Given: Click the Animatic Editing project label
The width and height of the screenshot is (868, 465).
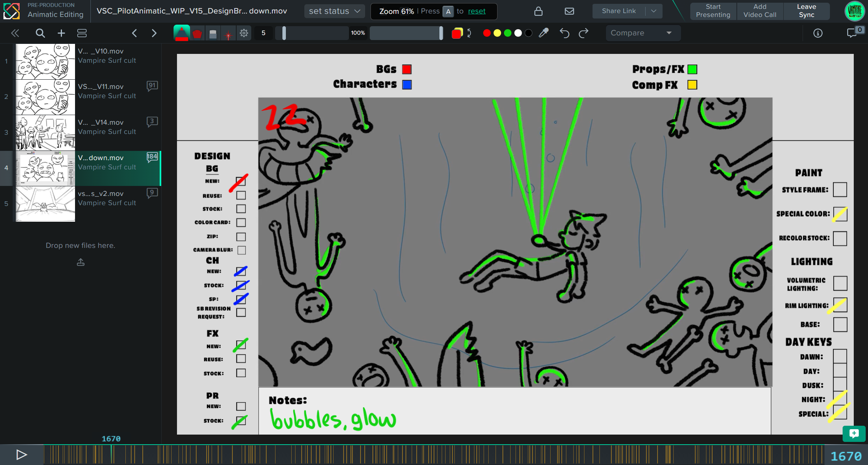Looking at the screenshot, I should click(x=55, y=15).
